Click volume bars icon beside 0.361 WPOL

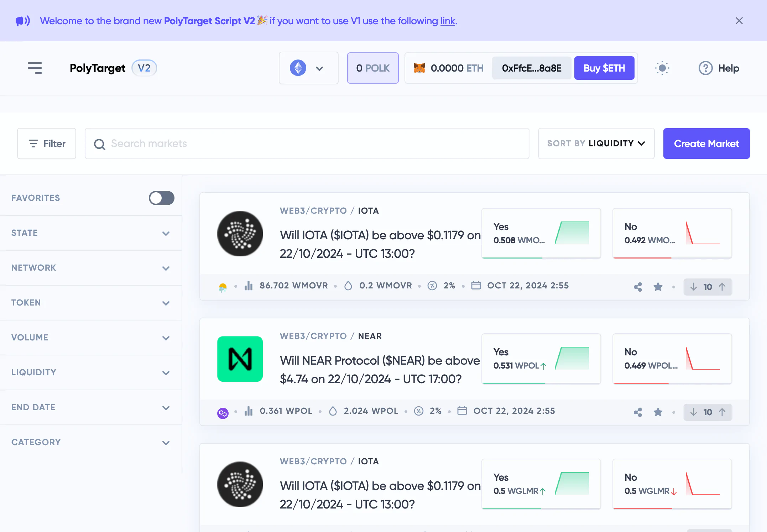click(249, 411)
